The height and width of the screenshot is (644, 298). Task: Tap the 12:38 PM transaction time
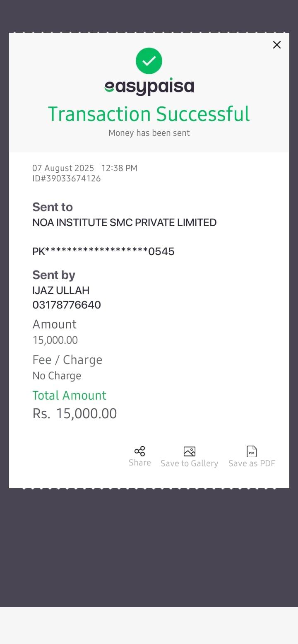(x=119, y=168)
